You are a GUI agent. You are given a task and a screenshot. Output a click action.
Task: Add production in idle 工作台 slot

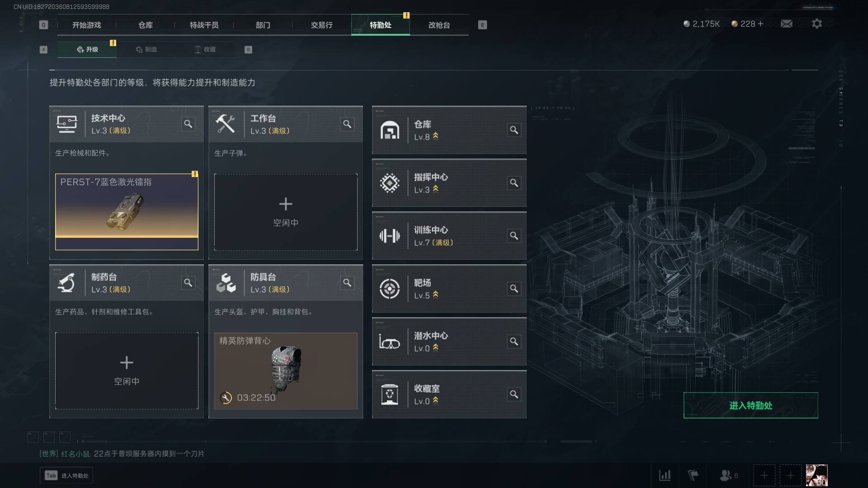click(286, 212)
